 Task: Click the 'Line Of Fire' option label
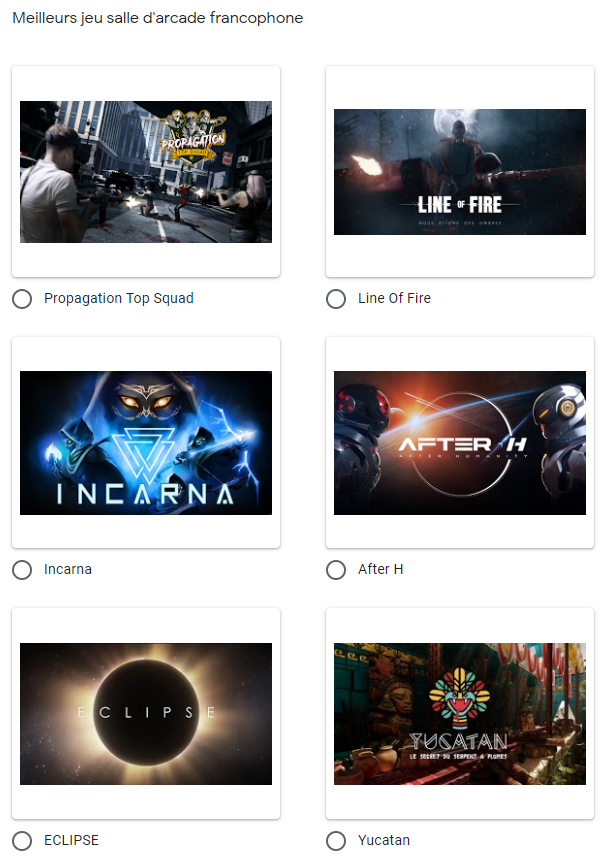394,298
